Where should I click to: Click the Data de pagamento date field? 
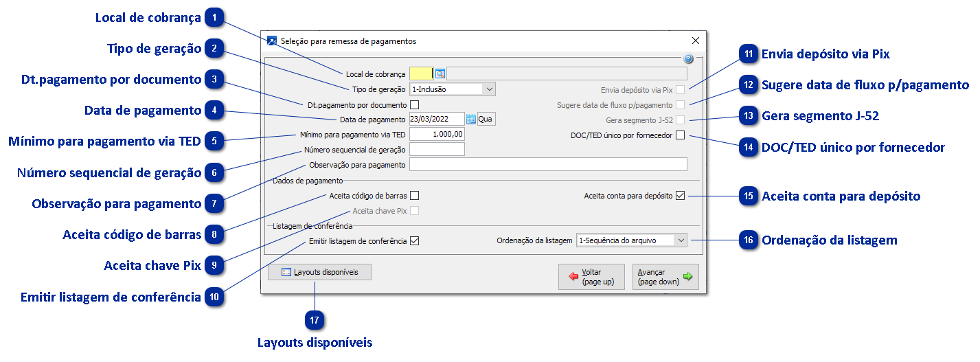(x=437, y=119)
